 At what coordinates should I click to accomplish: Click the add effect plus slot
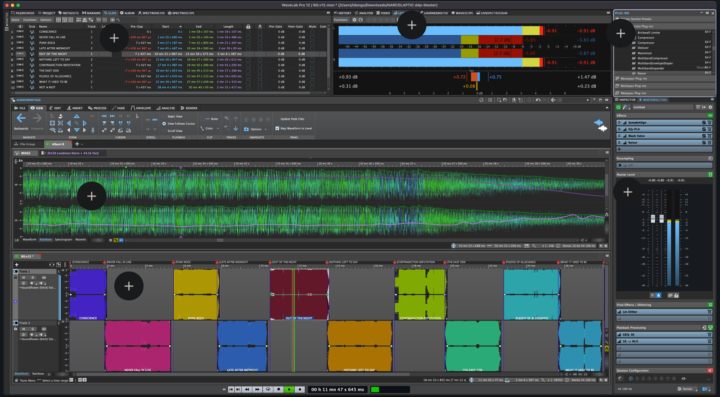[x=664, y=149]
